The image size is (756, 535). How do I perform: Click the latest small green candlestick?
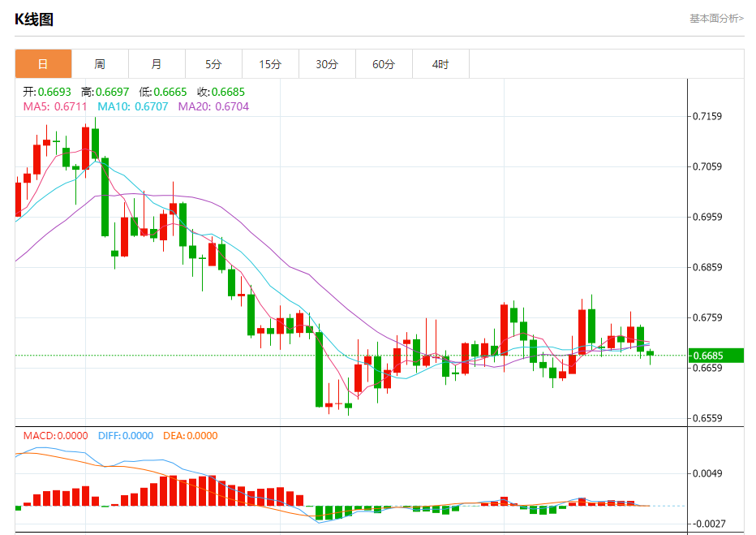(651, 354)
